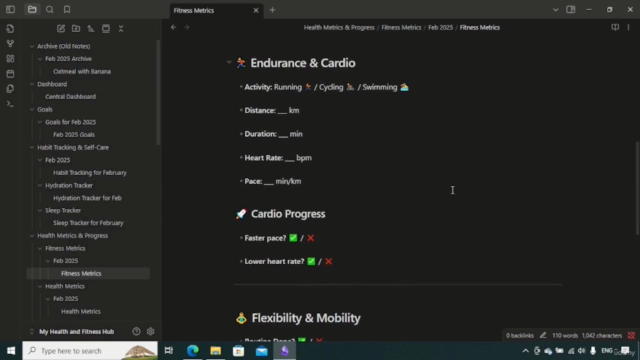Open Oatmeal with Banana note
The height and width of the screenshot is (360, 640).
coord(82,71)
